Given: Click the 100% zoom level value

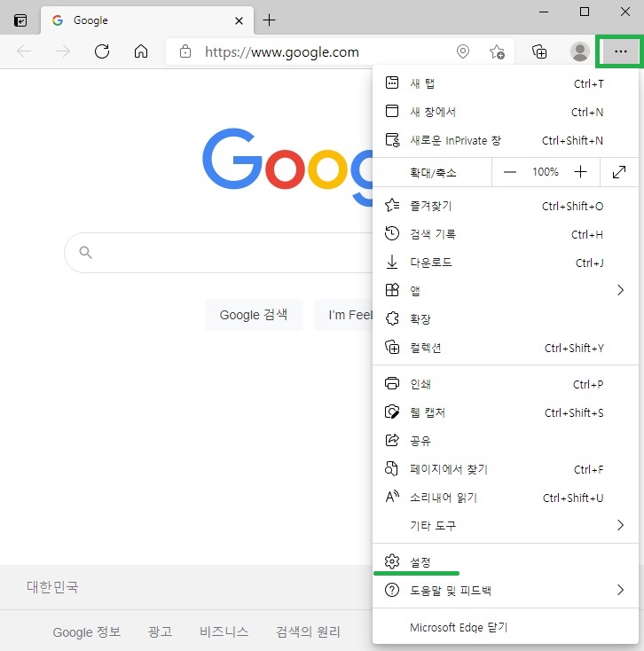Looking at the screenshot, I should coord(546,172).
